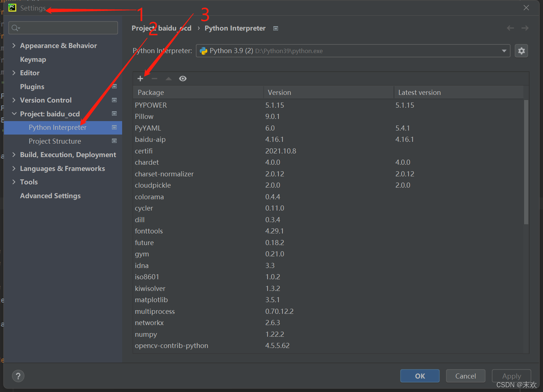Click the package list vertical scrollbar

(526, 162)
